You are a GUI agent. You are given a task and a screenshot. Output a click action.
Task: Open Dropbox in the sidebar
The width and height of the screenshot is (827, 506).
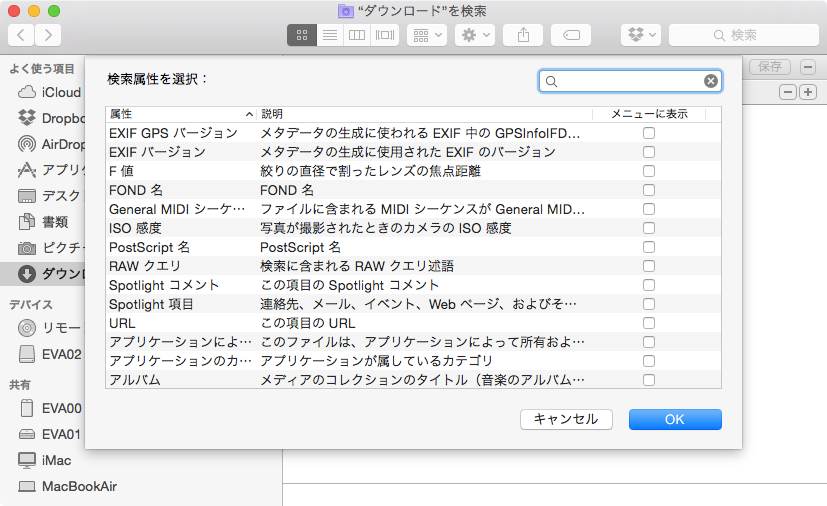pyautogui.click(x=50, y=118)
